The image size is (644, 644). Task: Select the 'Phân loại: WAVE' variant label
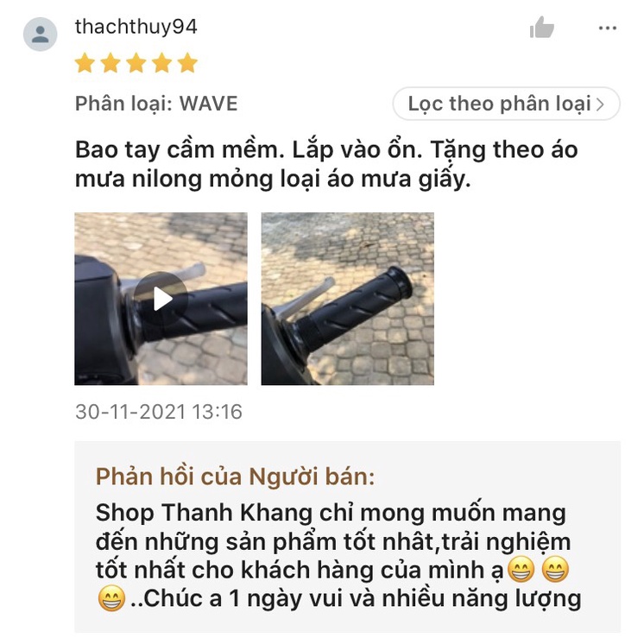click(156, 104)
